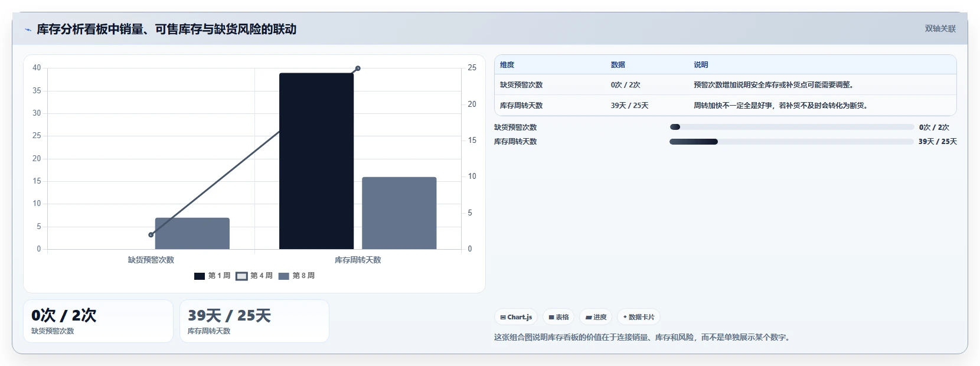Click the 库存周转天数 x-axis label
Viewport: 980px width, 366px height.
pyautogui.click(x=358, y=260)
